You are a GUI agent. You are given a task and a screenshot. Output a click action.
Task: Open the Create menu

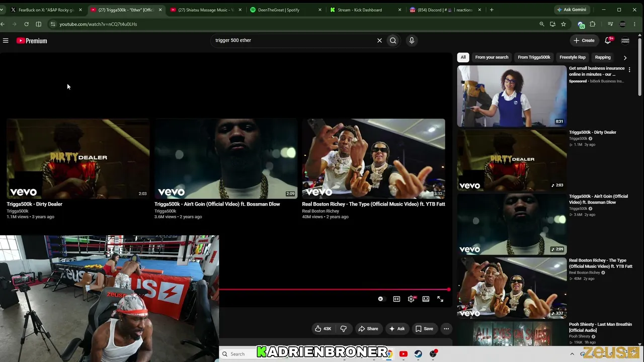point(584,40)
